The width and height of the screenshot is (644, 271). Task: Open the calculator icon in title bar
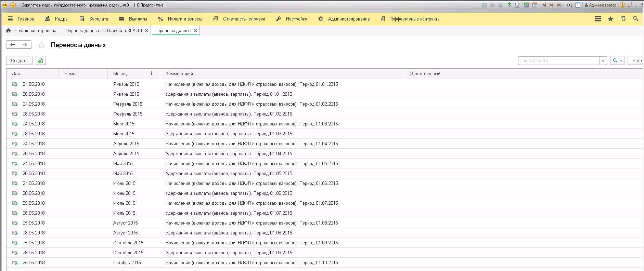pos(526,5)
